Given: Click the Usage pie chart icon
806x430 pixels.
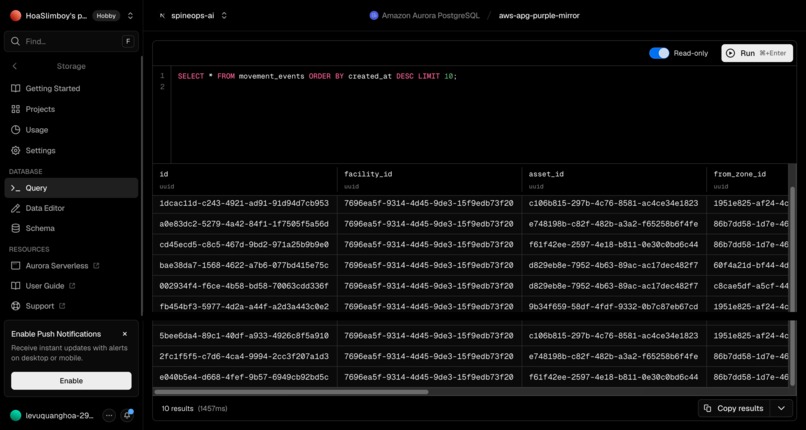Looking at the screenshot, I should pos(15,130).
